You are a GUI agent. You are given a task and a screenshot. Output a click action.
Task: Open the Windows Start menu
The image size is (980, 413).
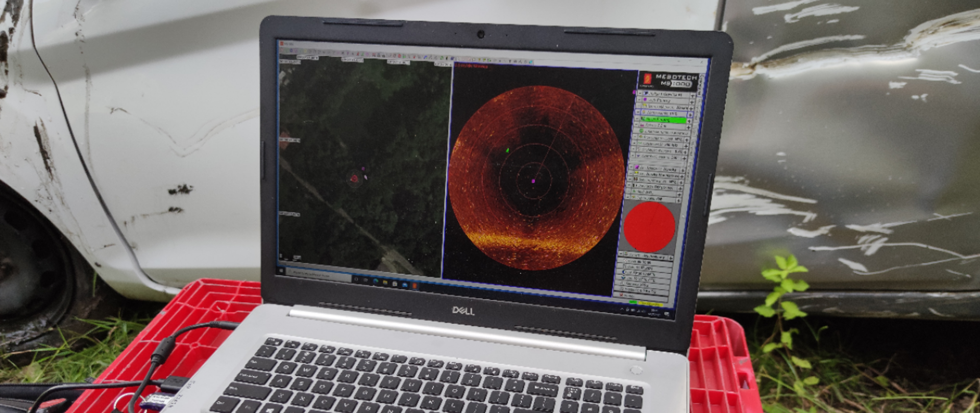click(x=281, y=271)
